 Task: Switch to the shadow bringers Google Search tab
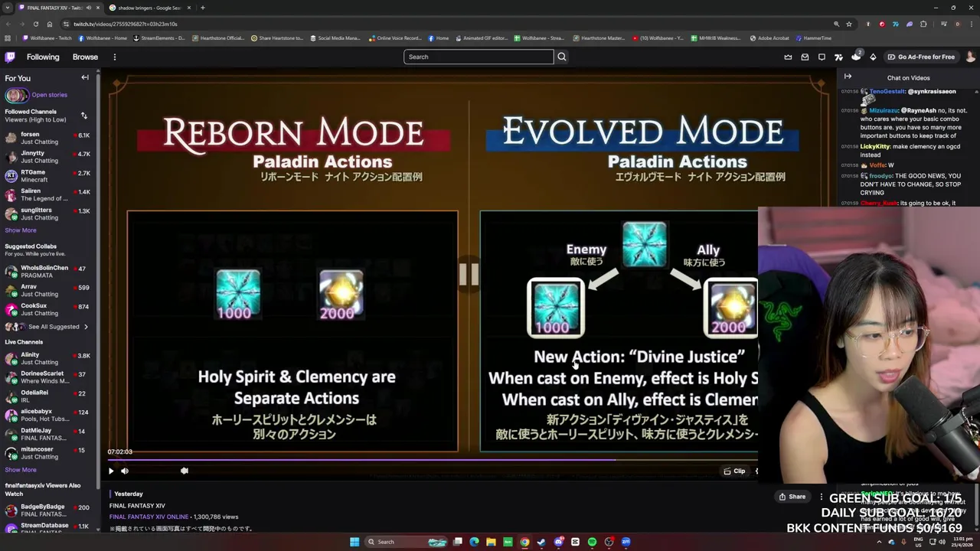pyautogui.click(x=149, y=8)
